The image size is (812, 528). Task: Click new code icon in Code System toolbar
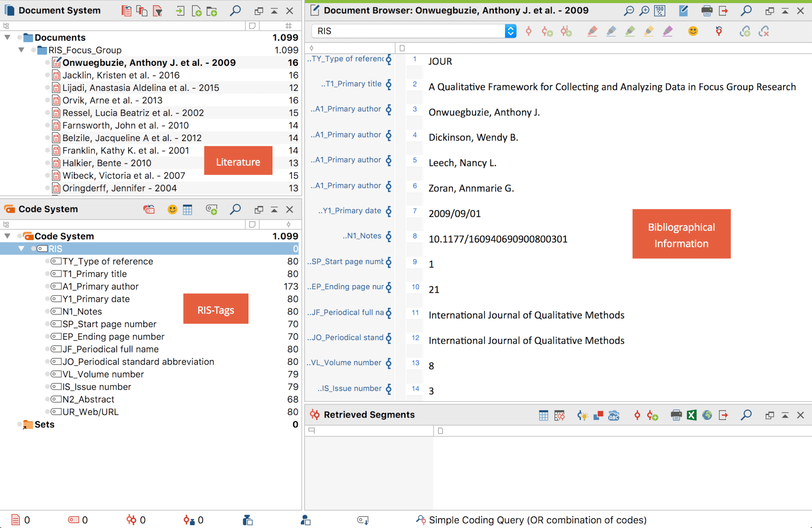click(x=212, y=210)
